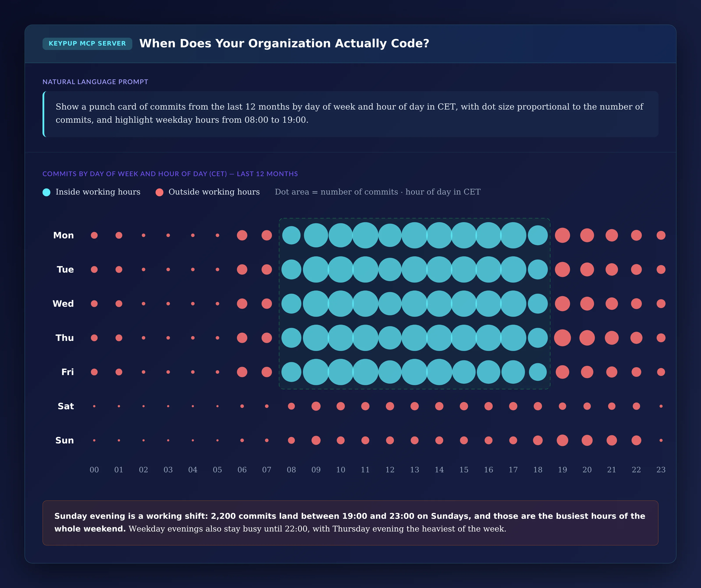The width and height of the screenshot is (701, 588).
Task: Click the Sunday 22:00 commit dot
Action: pos(636,440)
